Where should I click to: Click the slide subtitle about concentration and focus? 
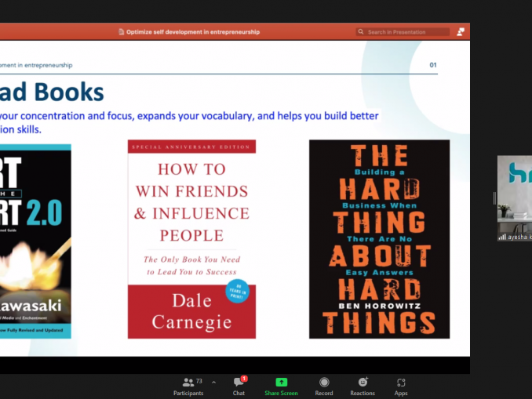[189, 122]
